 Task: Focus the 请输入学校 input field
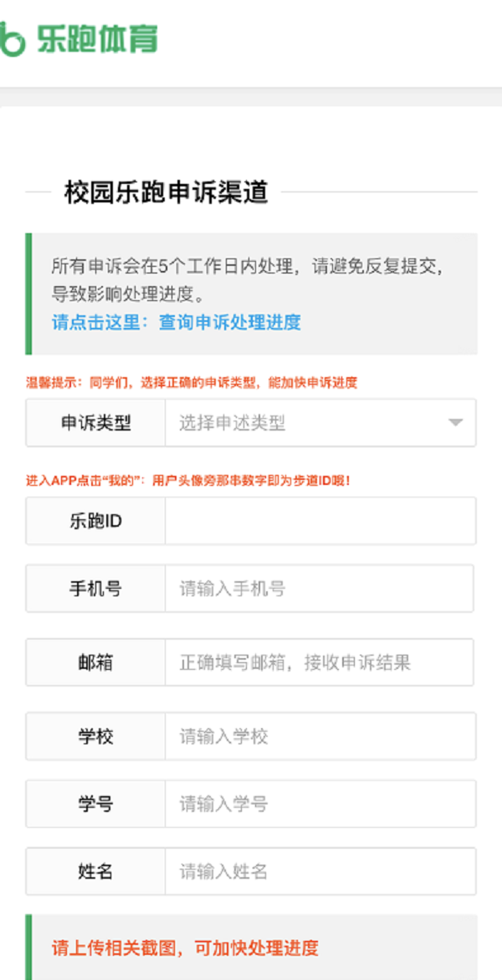tap(320, 737)
